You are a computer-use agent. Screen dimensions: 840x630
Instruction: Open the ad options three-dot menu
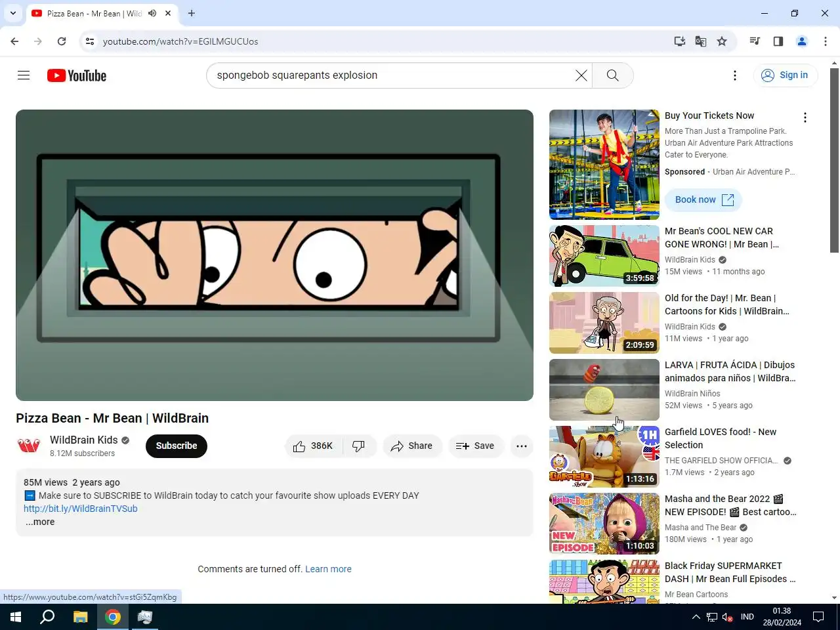(x=805, y=117)
